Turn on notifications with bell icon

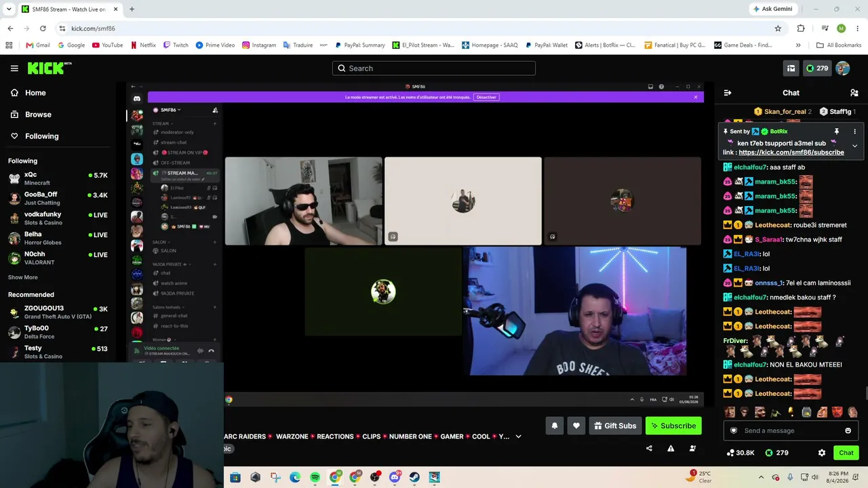[x=555, y=426]
